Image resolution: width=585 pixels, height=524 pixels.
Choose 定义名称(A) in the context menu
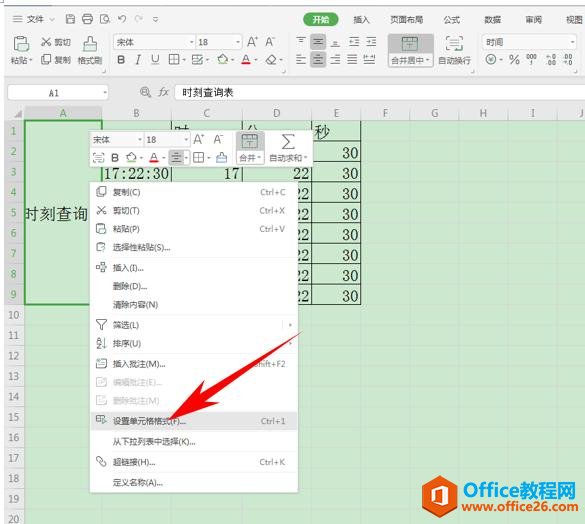pos(194,483)
